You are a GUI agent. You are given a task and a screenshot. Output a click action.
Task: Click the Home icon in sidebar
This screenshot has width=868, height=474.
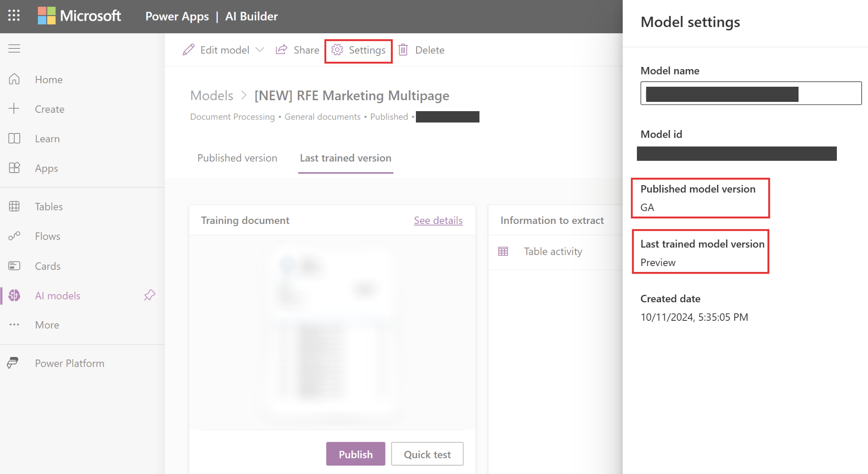[15, 79]
